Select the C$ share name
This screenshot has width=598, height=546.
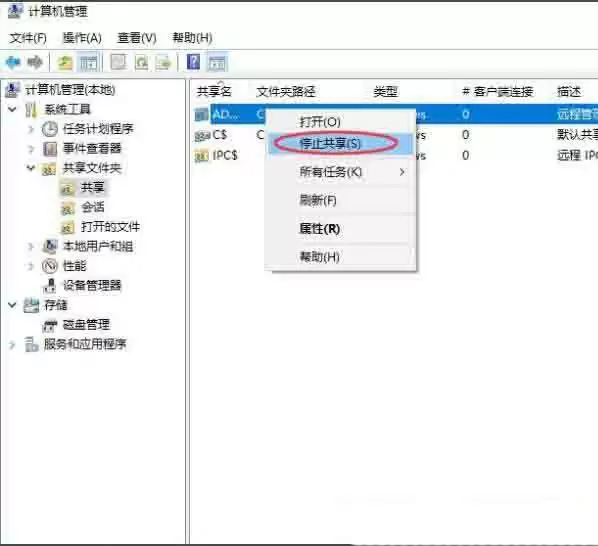point(220,135)
